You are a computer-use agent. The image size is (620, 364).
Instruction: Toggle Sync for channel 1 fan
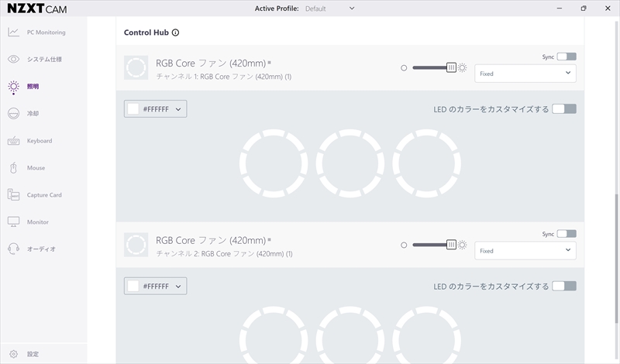click(x=566, y=57)
